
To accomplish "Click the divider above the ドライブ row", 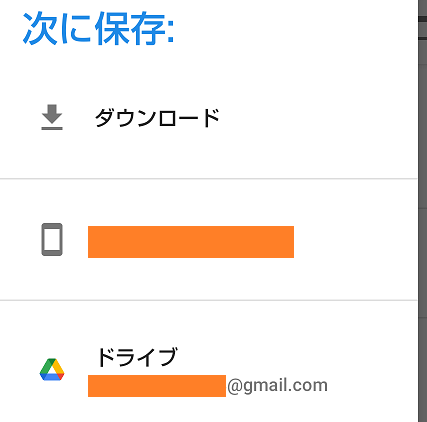I will pos(209,300).
